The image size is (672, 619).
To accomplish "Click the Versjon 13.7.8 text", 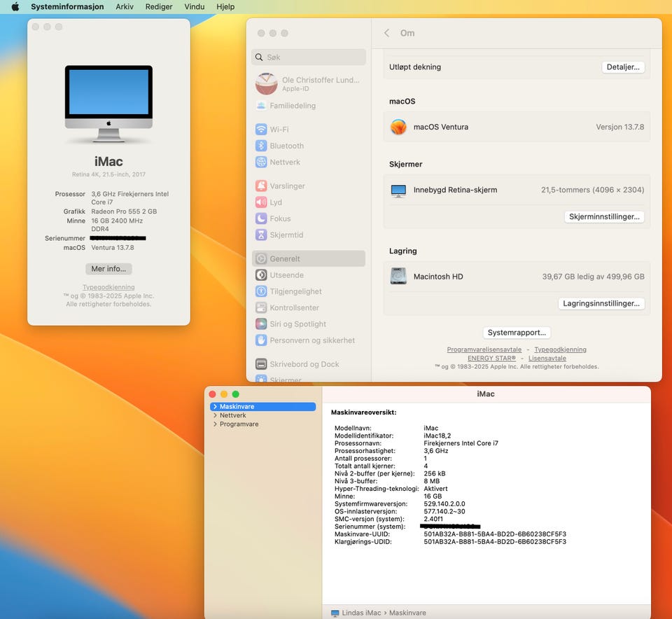I will tap(619, 127).
